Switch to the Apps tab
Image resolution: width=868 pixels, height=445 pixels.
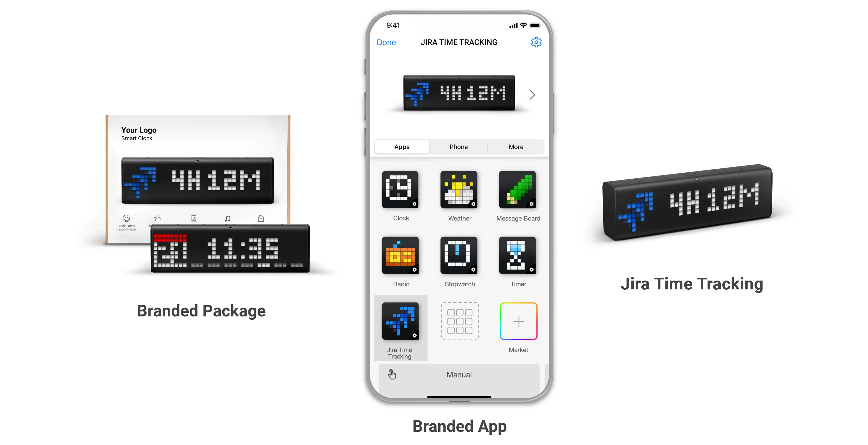(402, 148)
